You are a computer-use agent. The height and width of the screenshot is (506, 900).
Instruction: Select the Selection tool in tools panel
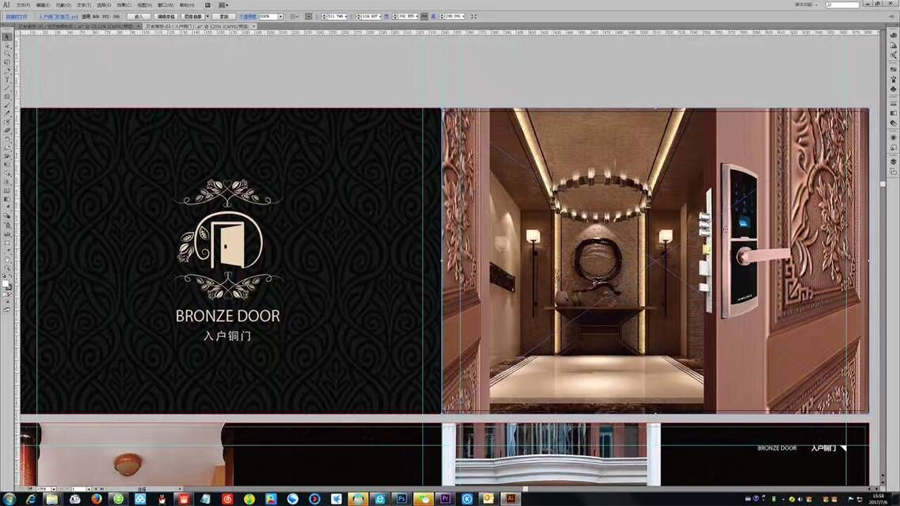pos(6,37)
